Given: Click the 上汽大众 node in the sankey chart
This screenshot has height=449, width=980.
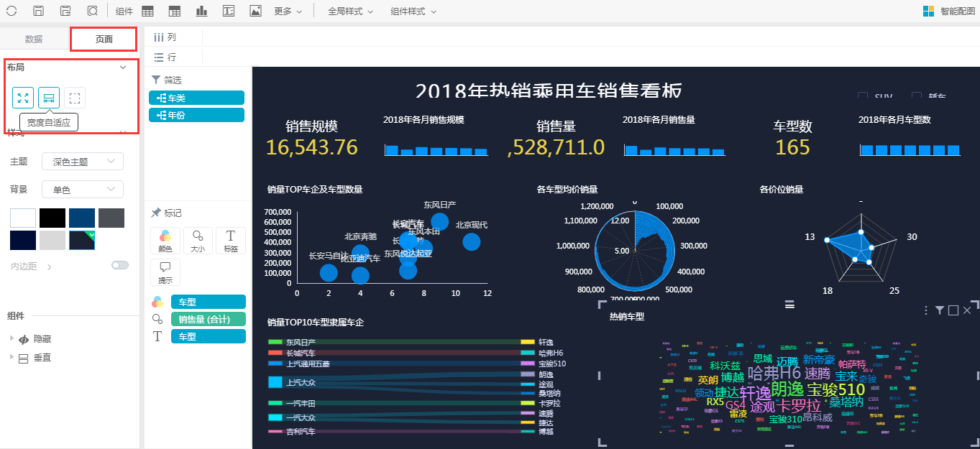Looking at the screenshot, I should (275, 382).
